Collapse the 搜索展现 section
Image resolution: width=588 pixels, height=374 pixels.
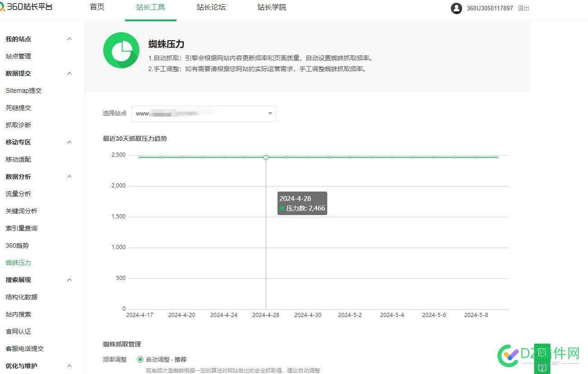pos(69,280)
